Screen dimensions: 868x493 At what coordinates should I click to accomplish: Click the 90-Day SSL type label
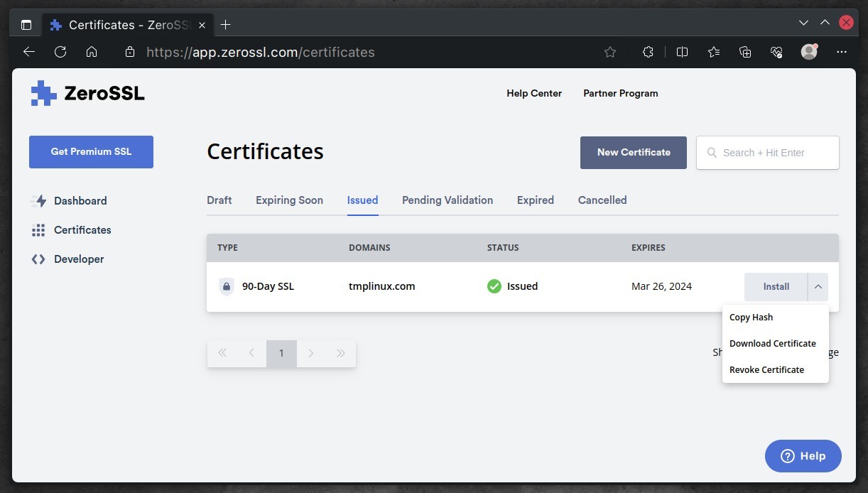[x=268, y=286]
